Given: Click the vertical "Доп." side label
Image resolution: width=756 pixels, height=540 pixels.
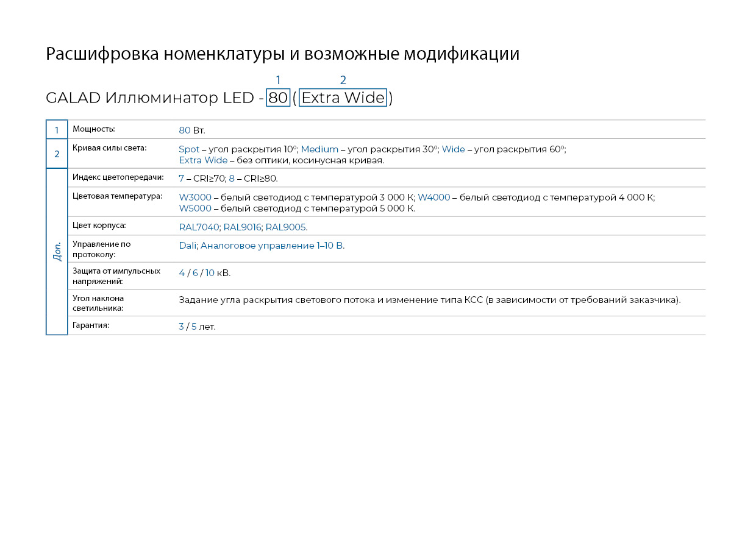Looking at the screenshot, I should coord(57,251).
